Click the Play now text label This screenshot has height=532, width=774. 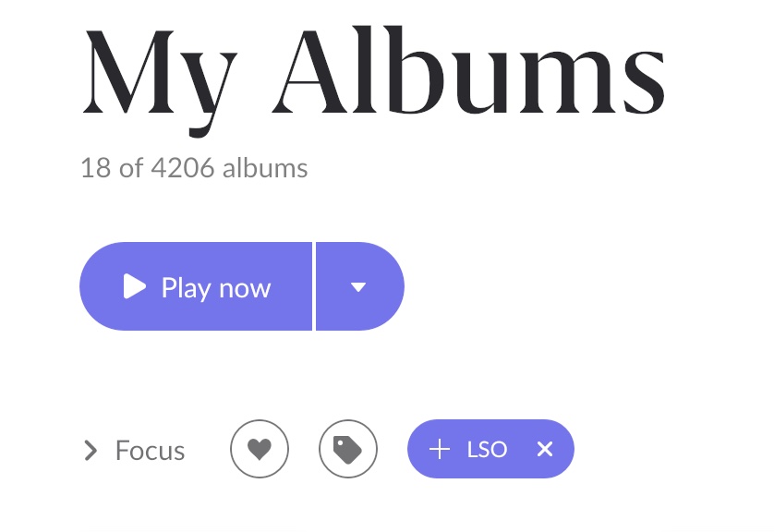coord(216,288)
